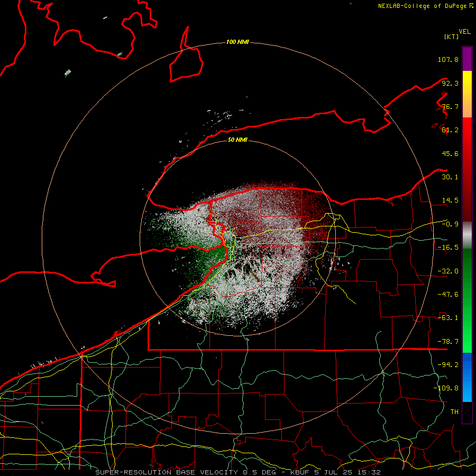Click the 50 NMI range ring label

237,140
